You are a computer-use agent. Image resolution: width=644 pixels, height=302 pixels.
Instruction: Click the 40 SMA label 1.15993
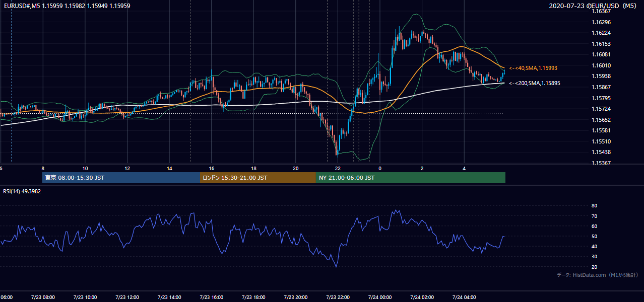533,68
